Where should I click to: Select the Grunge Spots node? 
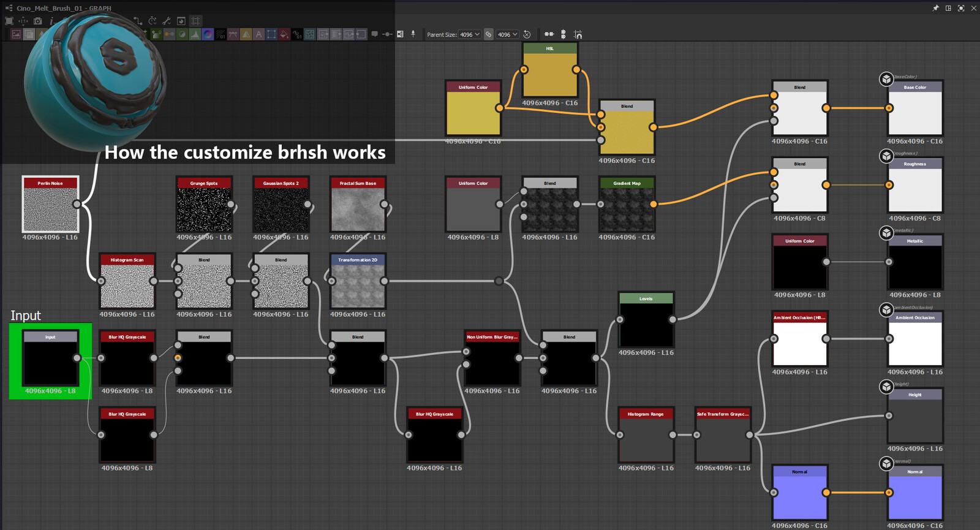204,204
